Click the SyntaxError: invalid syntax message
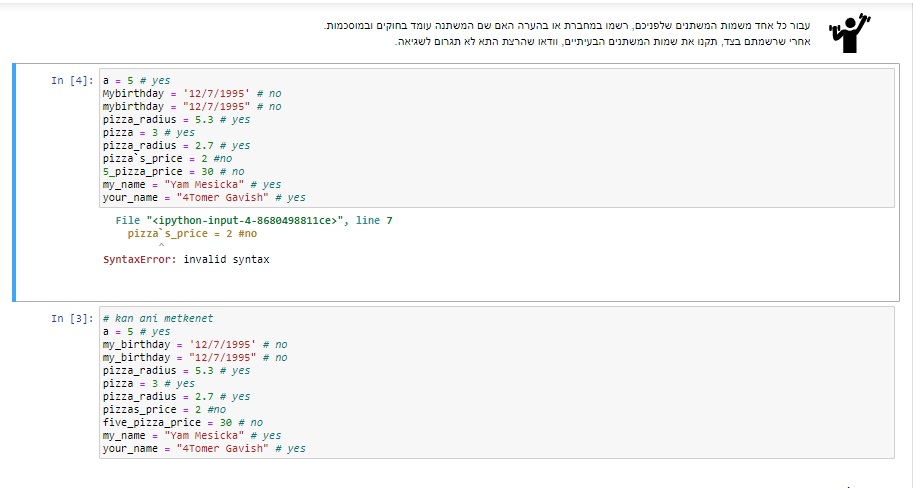 point(186,260)
